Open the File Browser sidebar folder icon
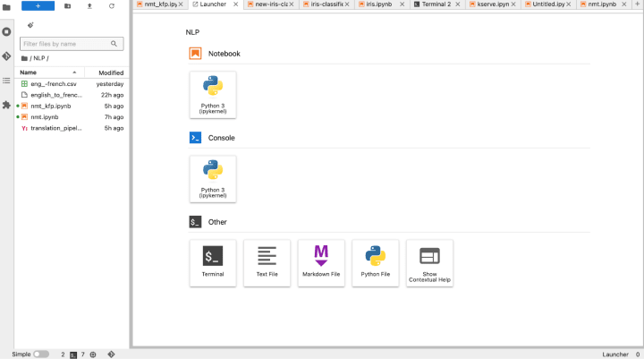644x359 pixels. pyautogui.click(x=6, y=6)
